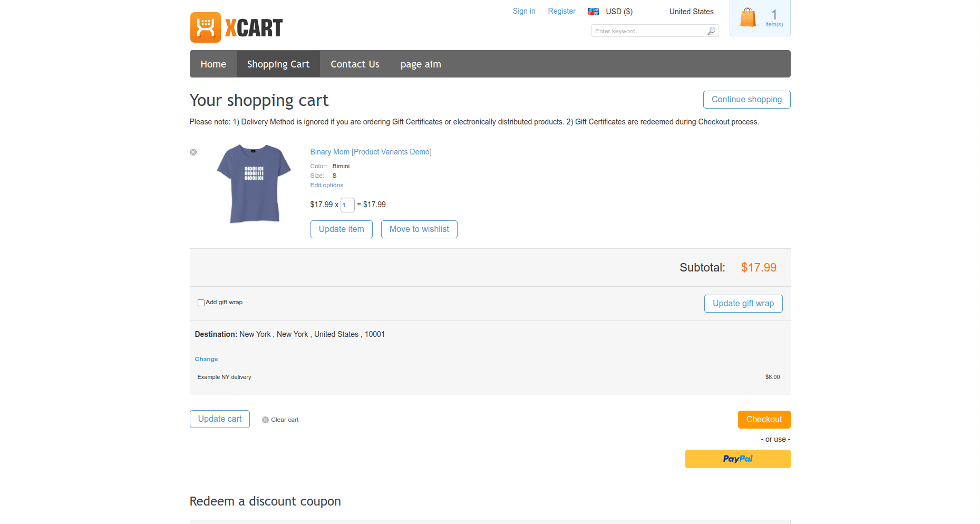Go to the Home menu item
Viewport: 980px width, 524px height.
[x=213, y=64]
